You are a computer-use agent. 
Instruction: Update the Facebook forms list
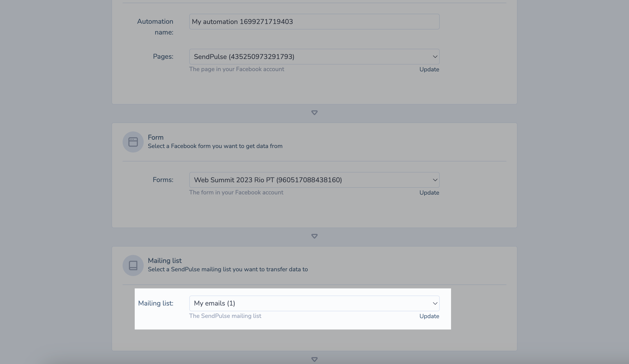429,193
